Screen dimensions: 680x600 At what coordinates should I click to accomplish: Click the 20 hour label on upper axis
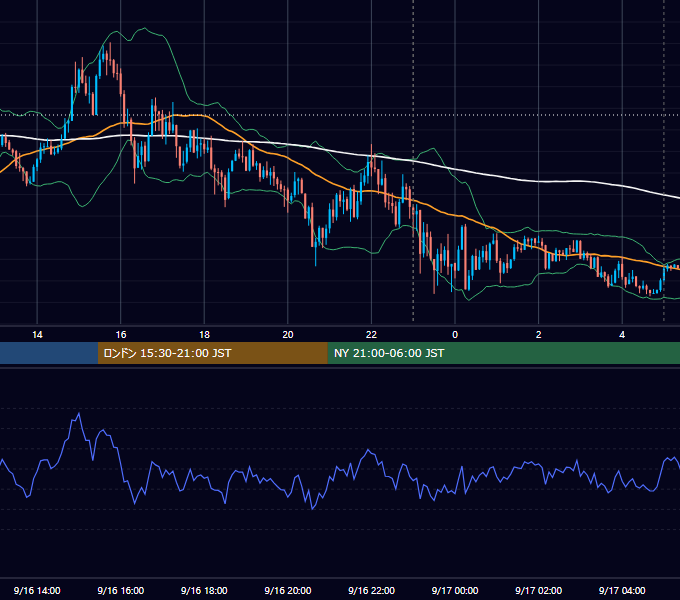[x=288, y=335]
